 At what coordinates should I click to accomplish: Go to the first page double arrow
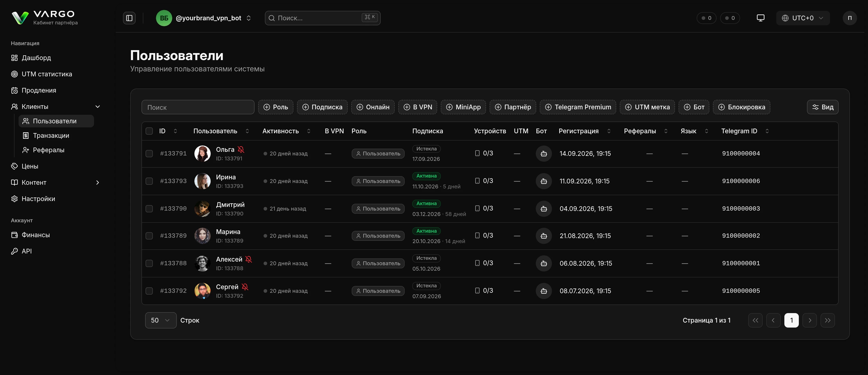click(x=755, y=320)
